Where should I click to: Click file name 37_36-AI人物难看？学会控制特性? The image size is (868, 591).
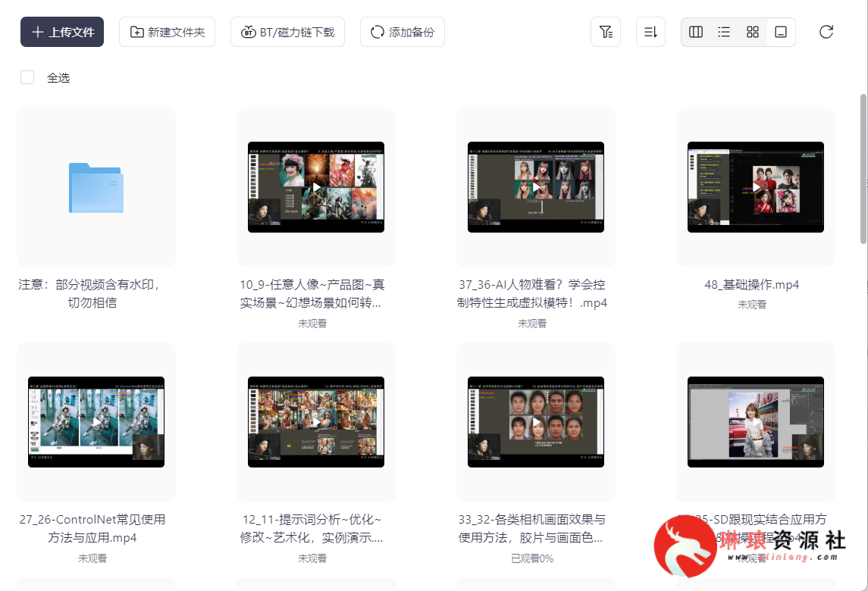[x=532, y=293]
